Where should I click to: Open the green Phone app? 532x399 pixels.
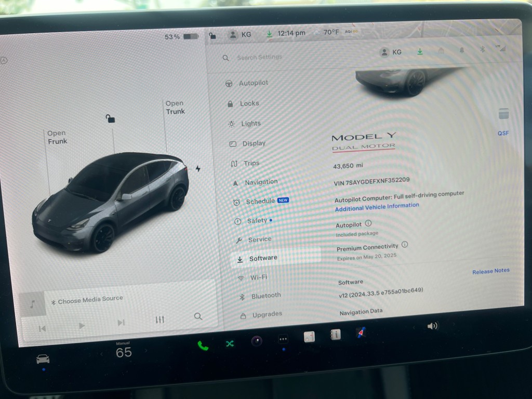point(203,345)
